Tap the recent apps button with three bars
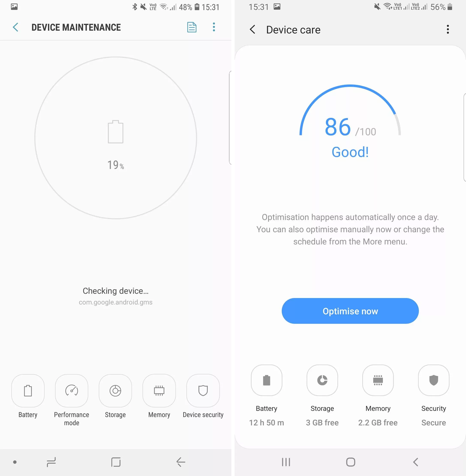Screen dimensions: 466x476 point(286,462)
